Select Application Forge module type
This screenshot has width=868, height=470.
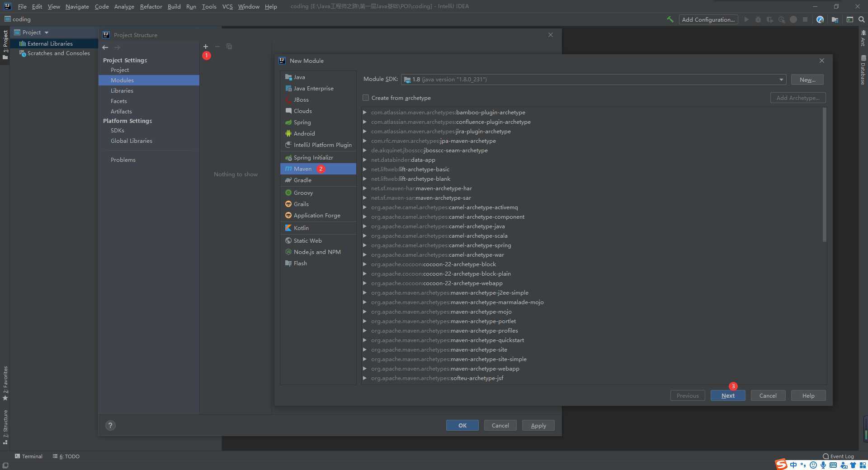[x=318, y=216]
